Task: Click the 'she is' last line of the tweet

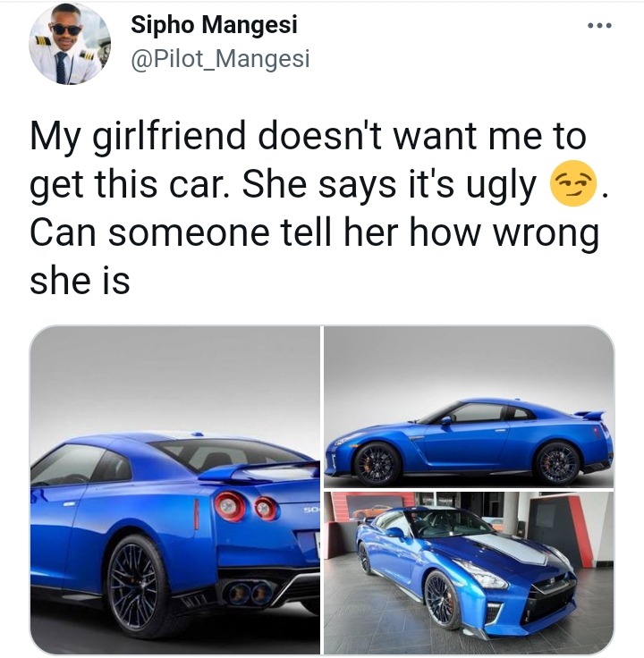Action: coord(80,281)
